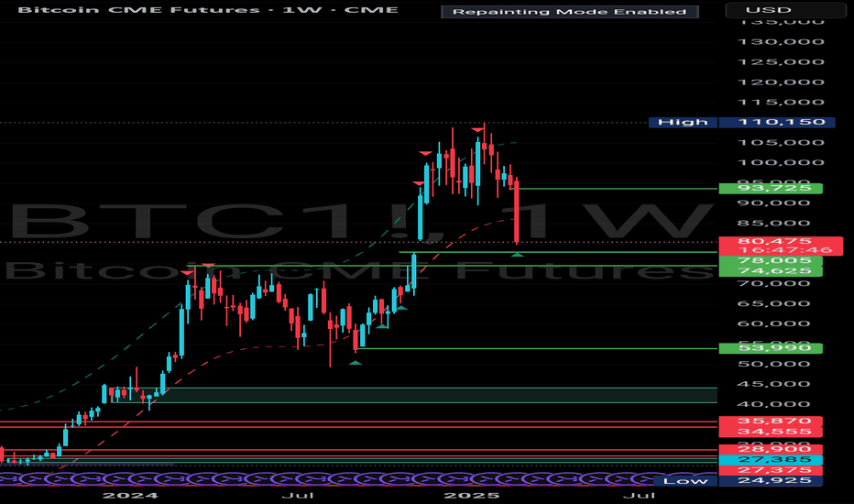Click the Repainting Mode Enabled label
Screen dimensions: 854x504
click(x=570, y=11)
